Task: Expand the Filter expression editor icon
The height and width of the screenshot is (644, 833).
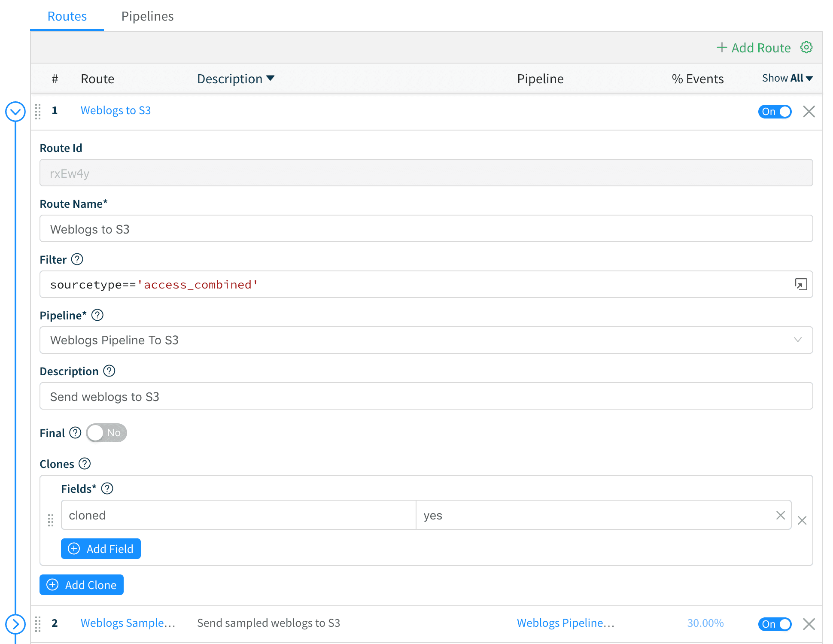Action: point(801,284)
